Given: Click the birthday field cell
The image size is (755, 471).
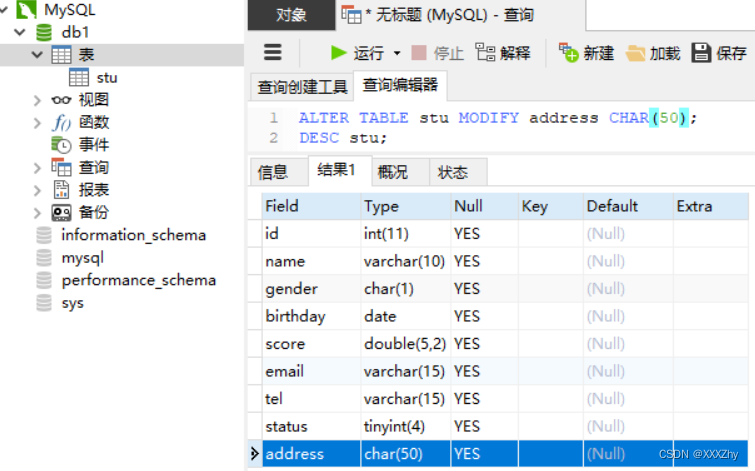Looking at the screenshot, I should click(x=311, y=316).
